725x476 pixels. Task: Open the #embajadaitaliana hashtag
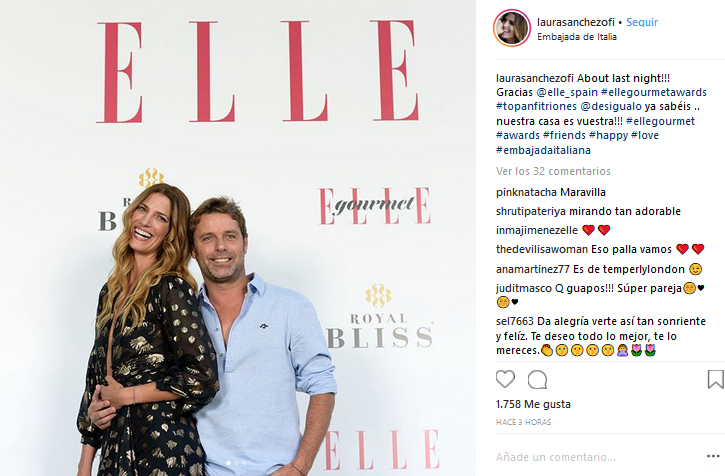click(x=543, y=150)
